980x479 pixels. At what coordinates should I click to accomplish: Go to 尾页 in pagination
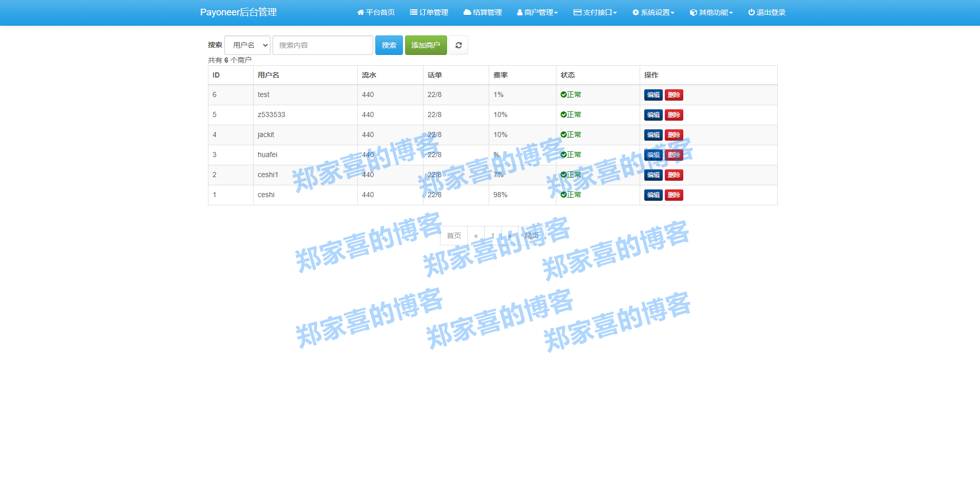pos(532,236)
